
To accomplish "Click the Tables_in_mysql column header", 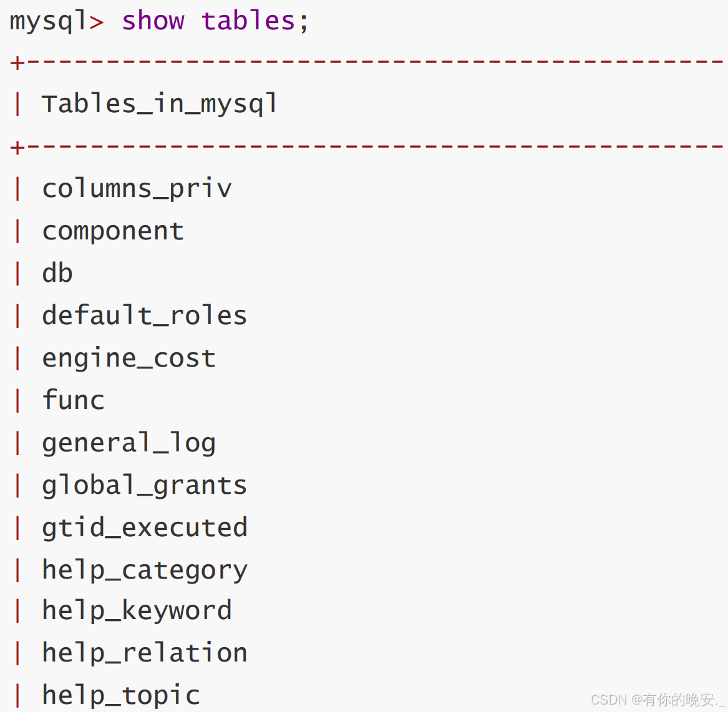I will click(159, 104).
